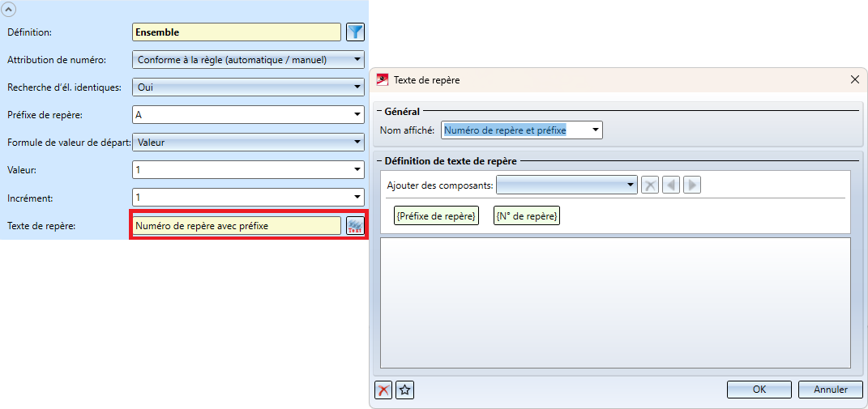Click the red X delete icon at bottom
Viewport: 868px width, 409px height.
383,390
